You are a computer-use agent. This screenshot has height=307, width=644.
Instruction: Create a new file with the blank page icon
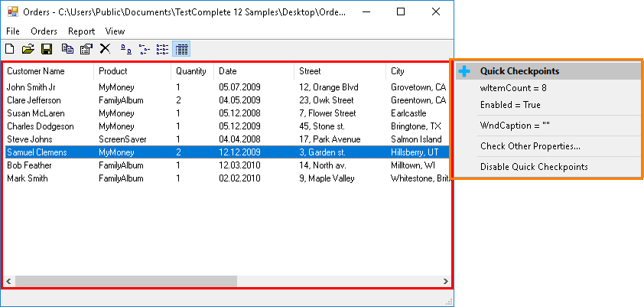[9, 49]
